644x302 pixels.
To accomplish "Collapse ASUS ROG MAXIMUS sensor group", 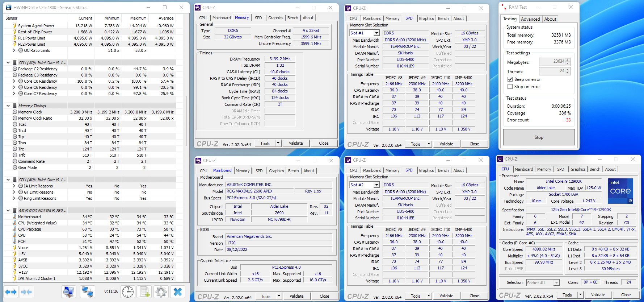I will pos(8,211).
